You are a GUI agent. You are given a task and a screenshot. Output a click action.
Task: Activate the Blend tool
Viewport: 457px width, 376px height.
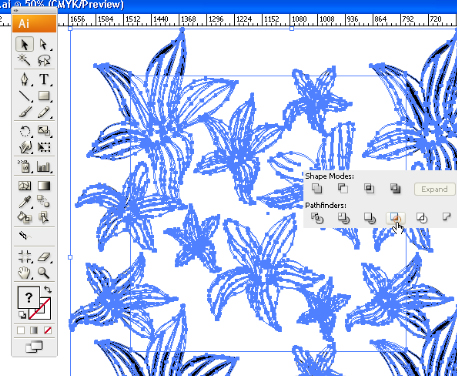pyautogui.click(x=44, y=201)
